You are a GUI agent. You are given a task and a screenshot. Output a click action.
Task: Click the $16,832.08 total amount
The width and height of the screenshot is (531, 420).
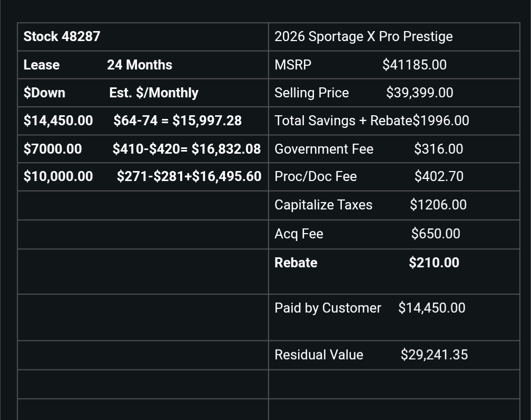[x=226, y=149]
